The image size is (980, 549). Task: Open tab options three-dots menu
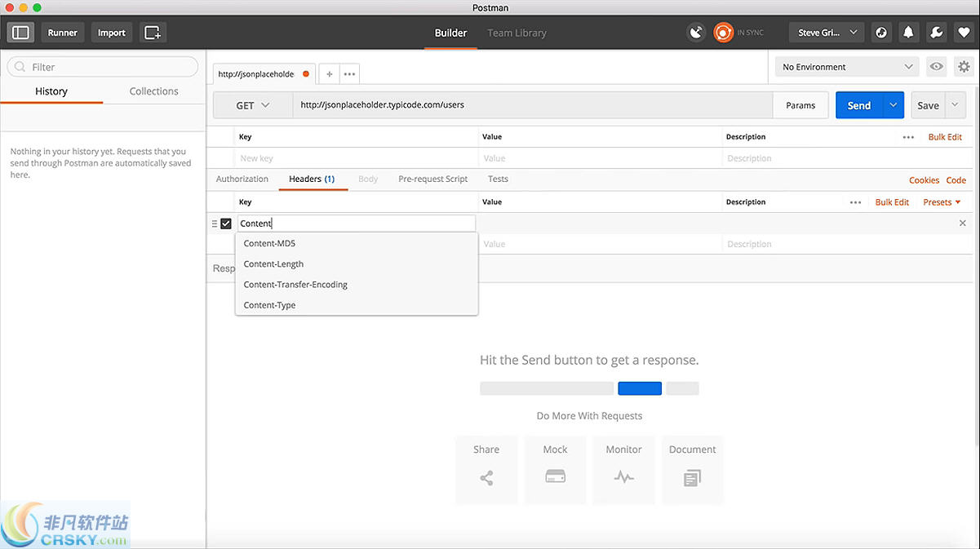(x=349, y=74)
